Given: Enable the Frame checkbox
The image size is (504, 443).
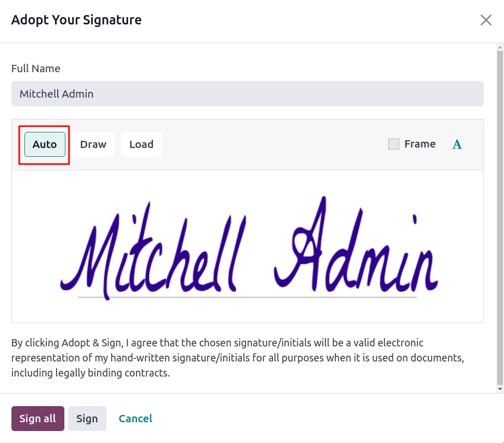Looking at the screenshot, I should click(393, 144).
